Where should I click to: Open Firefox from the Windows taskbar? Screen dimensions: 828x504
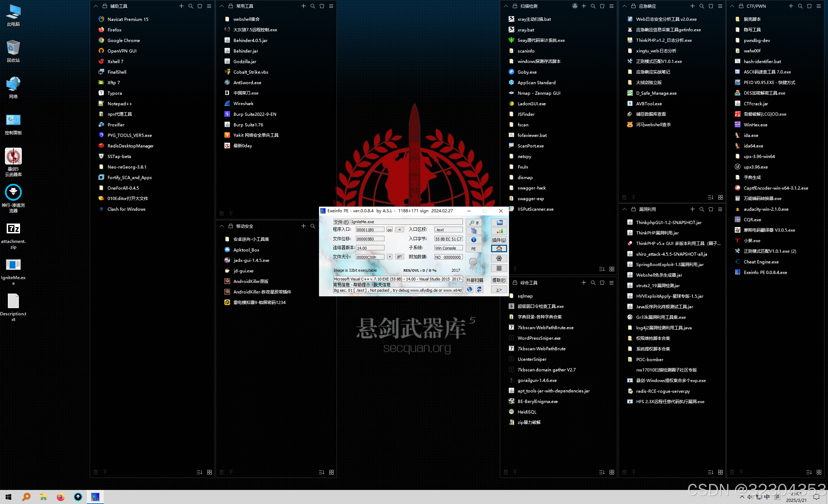60,497
